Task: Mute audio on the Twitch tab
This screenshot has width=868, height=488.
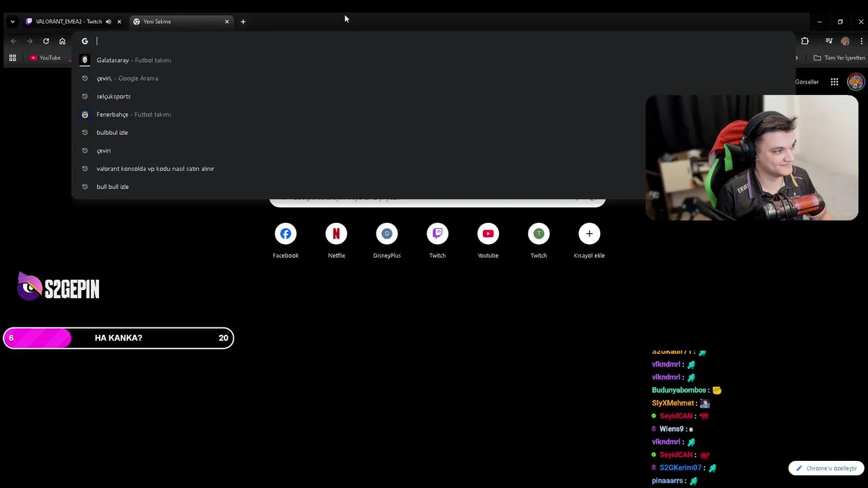Action: (108, 22)
